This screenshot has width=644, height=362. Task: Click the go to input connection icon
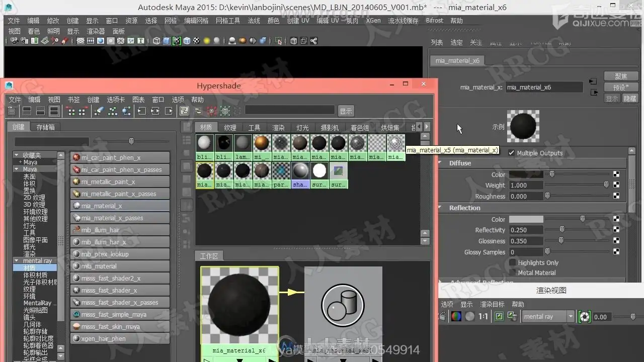[593, 81]
